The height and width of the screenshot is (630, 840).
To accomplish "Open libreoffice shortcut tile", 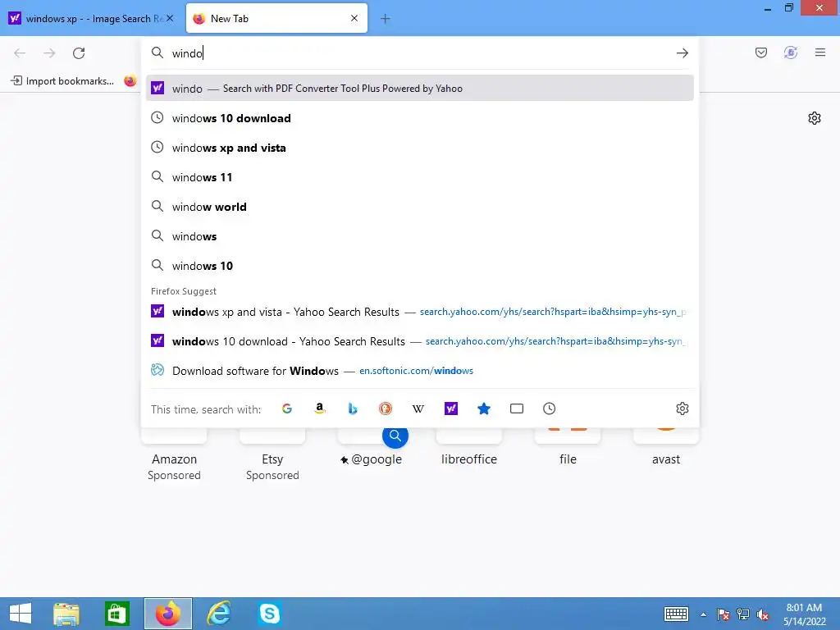I will click(469, 447).
